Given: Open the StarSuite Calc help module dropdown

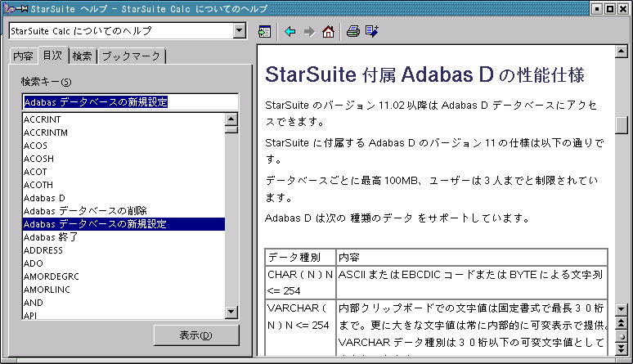Looking at the screenshot, I should pos(240,31).
